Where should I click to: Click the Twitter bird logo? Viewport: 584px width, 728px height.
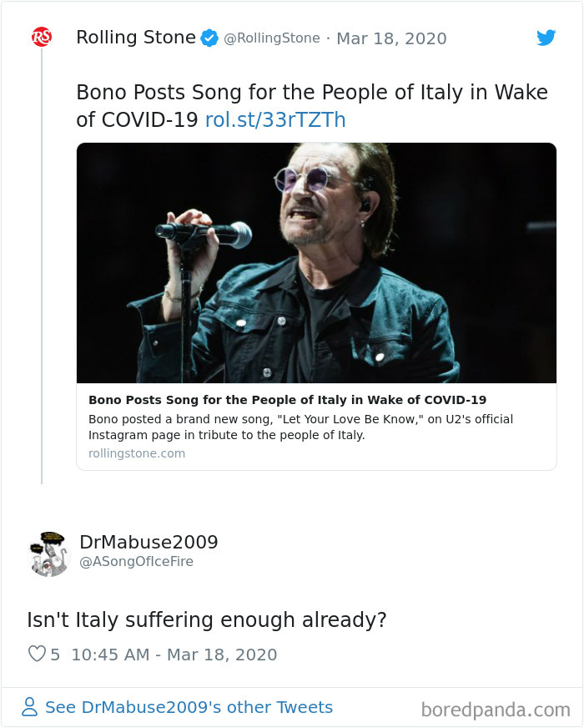[x=546, y=38]
